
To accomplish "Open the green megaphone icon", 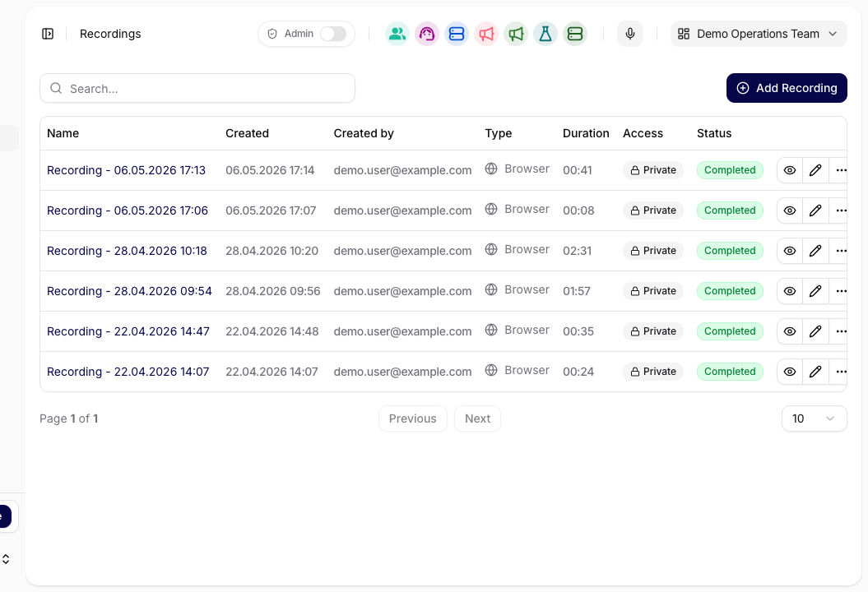I will click(x=515, y=34).
